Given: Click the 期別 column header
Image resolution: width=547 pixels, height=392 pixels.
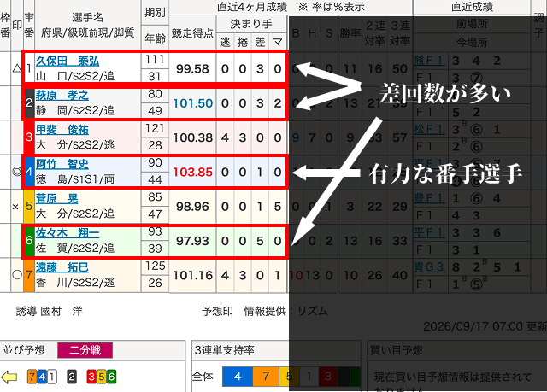Looking at the screenshot, I should point(155,13).
